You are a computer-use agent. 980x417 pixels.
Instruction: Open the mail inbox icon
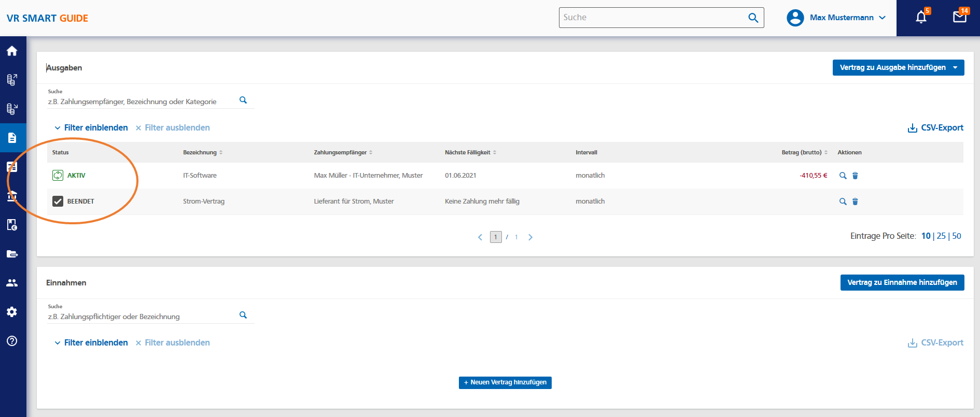960,17
